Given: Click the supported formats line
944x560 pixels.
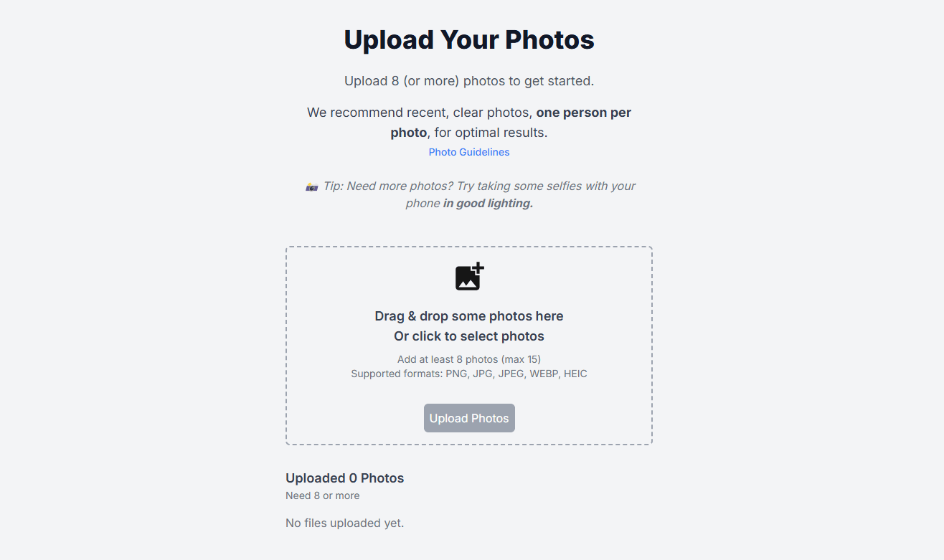Looking at the screenshot, I should point(469,374).
